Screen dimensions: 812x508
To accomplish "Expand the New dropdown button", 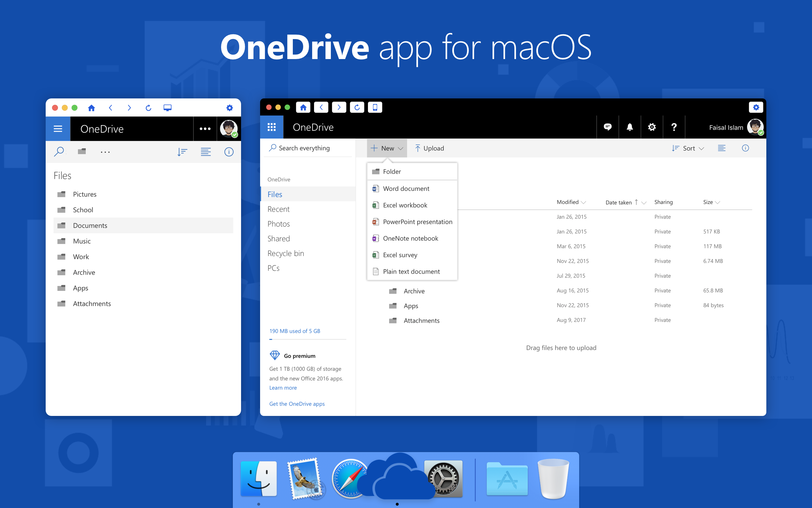I will pos(387,148).
